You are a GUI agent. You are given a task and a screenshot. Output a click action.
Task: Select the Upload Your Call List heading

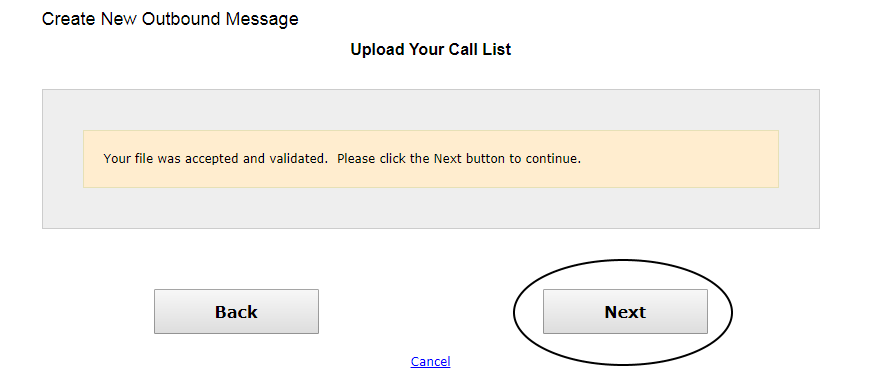431,49
